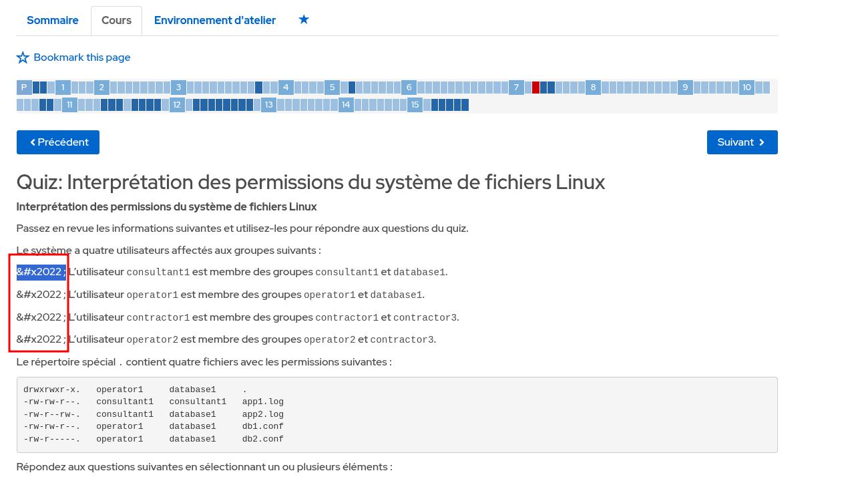Click chapter 7 in the progress map

[516, 88]
